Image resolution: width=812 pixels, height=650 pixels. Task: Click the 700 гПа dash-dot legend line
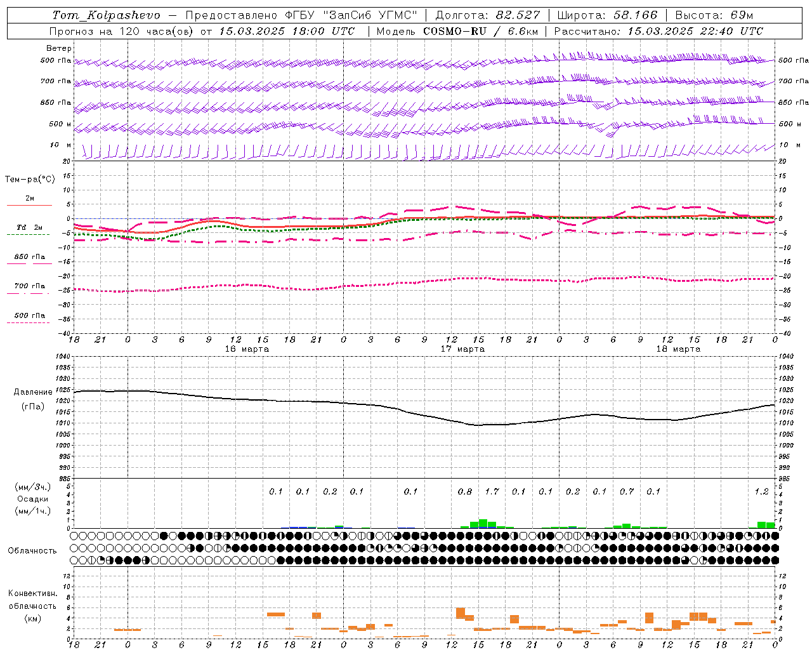click(x=28, y=293)
